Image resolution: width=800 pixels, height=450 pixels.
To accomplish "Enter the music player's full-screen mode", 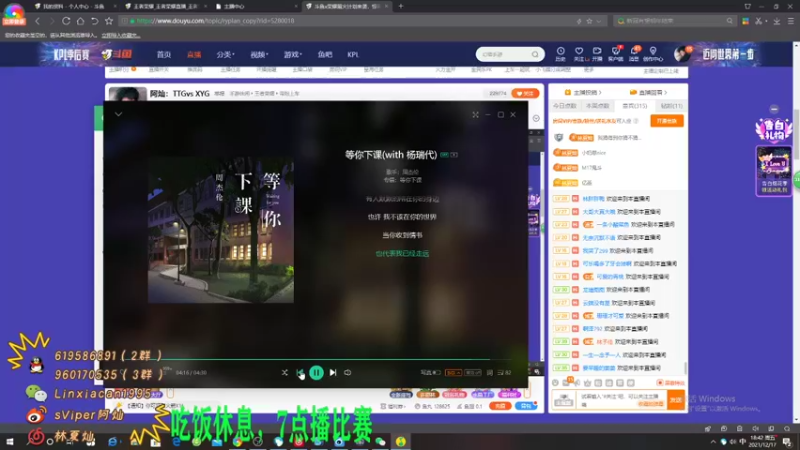I will pos(476,115).
